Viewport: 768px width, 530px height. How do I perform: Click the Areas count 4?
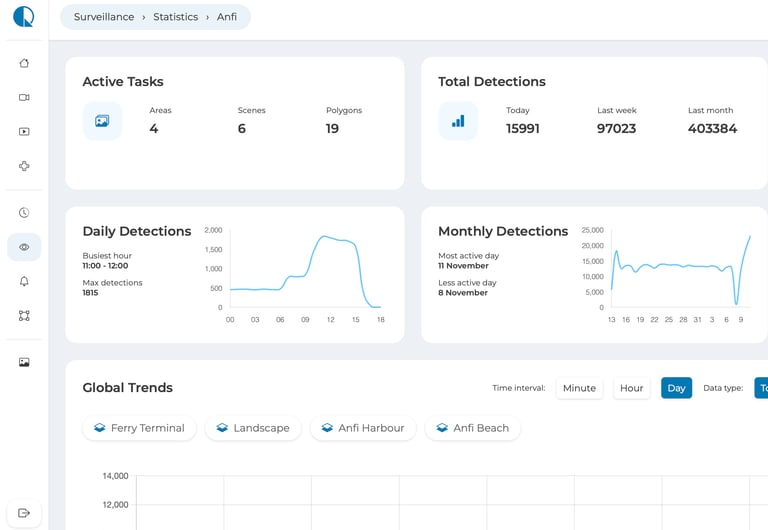154,129
